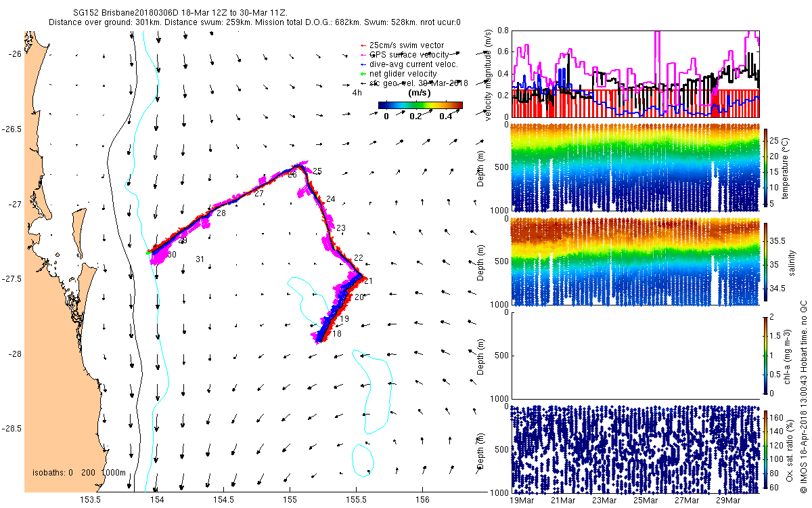812x508 pixels.
Task: Click the Ox. sat. ratio color bar
Action: pos(765,449)
